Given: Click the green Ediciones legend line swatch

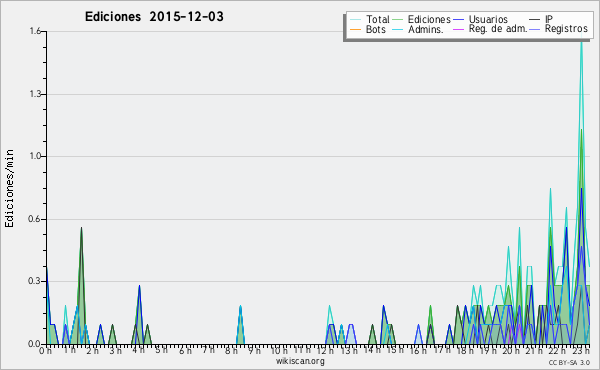Looking at the screenshot, I should (x=398, y=19).
